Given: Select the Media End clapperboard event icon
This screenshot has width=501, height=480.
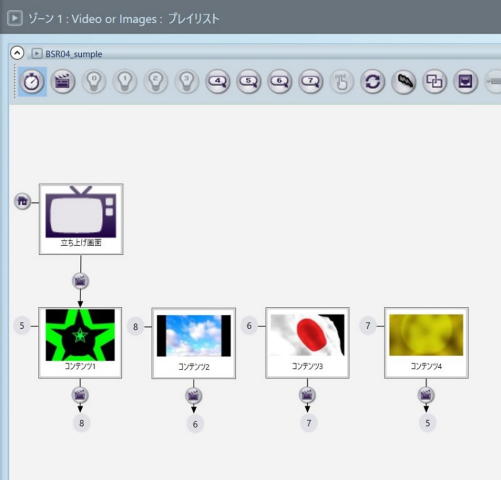Looking at the screenshot, I should coord(63,81).
